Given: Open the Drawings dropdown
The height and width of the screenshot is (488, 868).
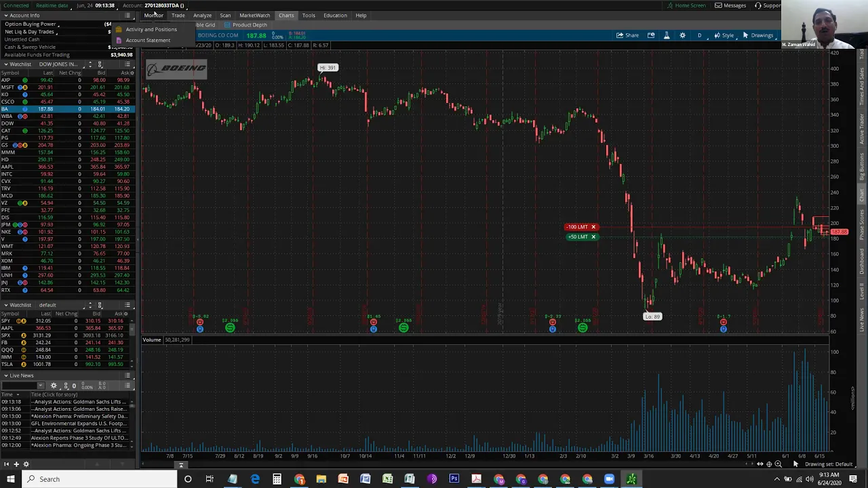Looking at the screenshot, I should click(x=758, y=35).
